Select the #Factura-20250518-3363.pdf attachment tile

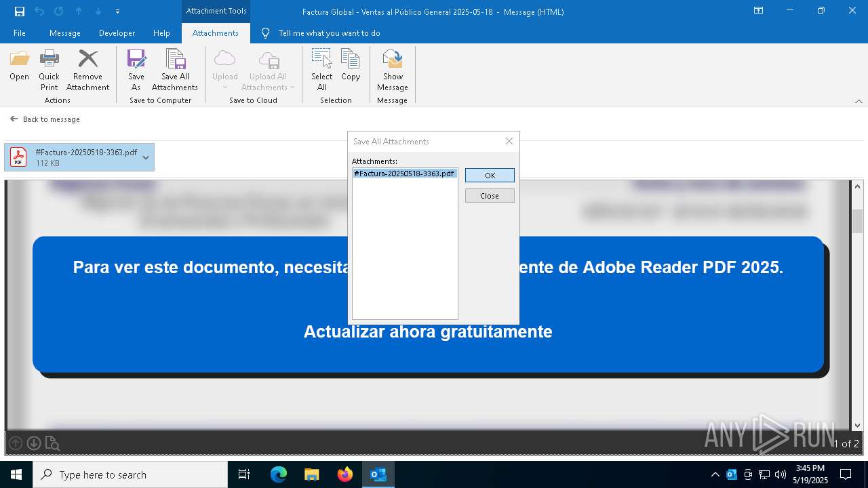point(79,157)
